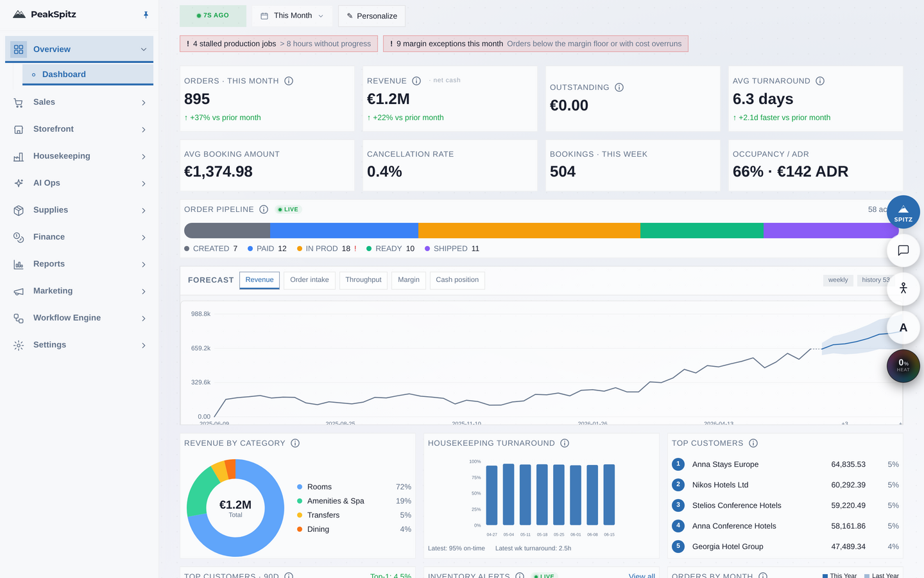924x578 pixels.
Task: Show info icon next to Top Customers
Action: click(753, 443)
